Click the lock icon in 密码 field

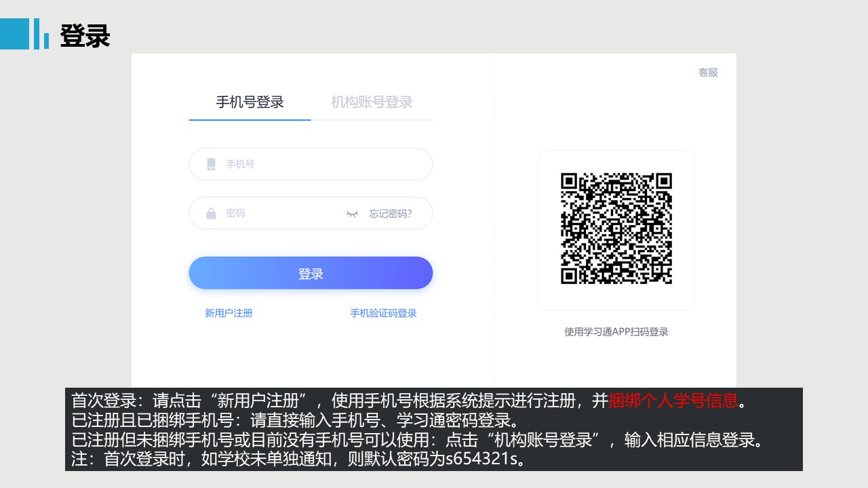(211, 213)
